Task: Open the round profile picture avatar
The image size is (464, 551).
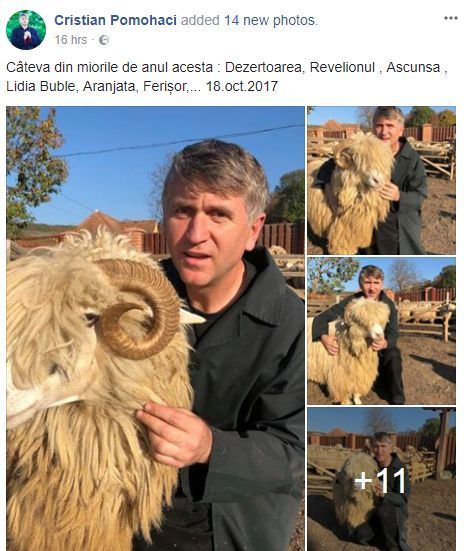Action: [26, 30]
